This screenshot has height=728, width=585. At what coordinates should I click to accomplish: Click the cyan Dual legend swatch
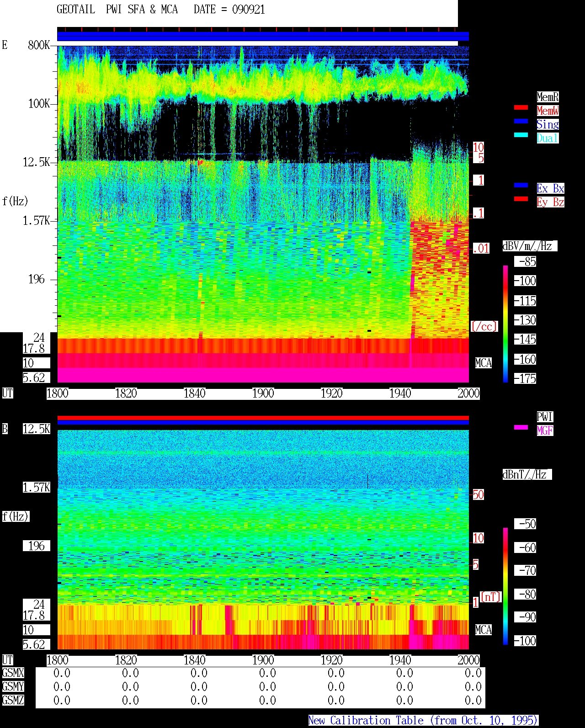pos(521,135)
